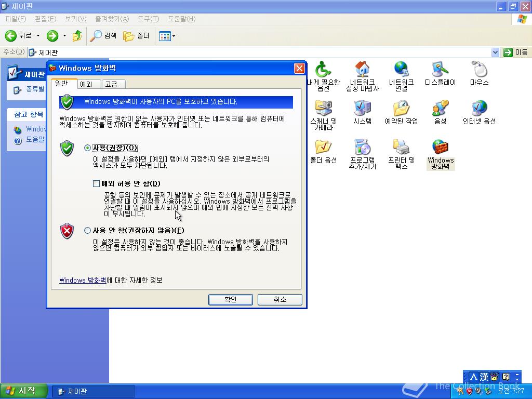Open the 네트워크 연결 icon
Screen dimensions: 532x399
click(402, 76)
